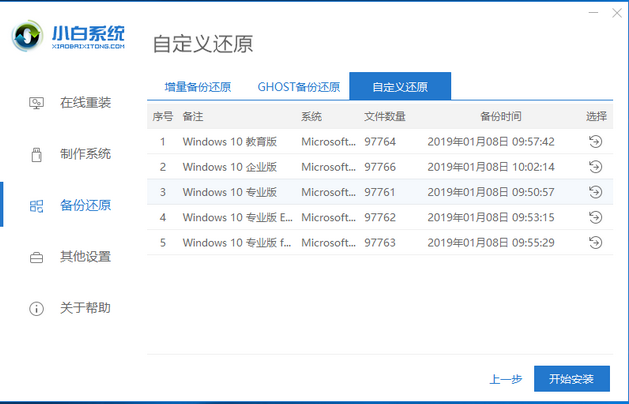The width and height of the screenshot is (629, 404).
Task: Open the 其他设置 menu item
Action: (x=85, y=257)
